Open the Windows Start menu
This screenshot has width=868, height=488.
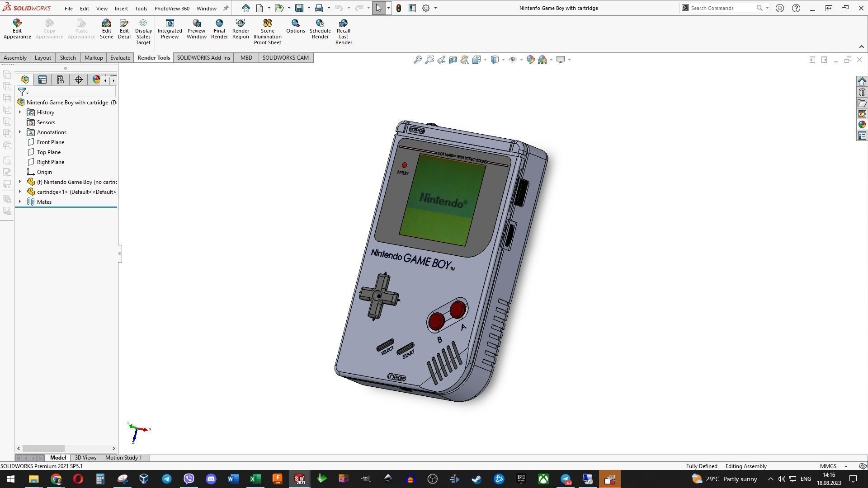(x=11, y=479)
